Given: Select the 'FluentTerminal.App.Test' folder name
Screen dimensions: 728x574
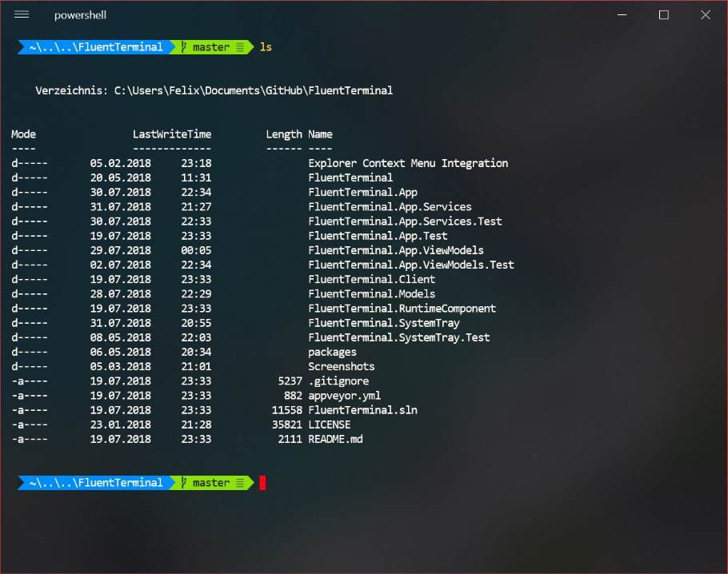Looking at the screenshot, I should point(378,236).
